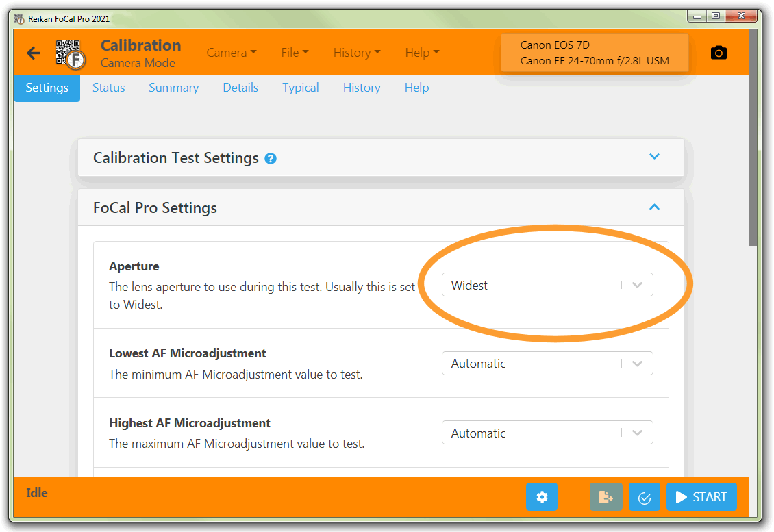Click the START button
The width and height of the screenshot is (774, 532).
[701, 496]
